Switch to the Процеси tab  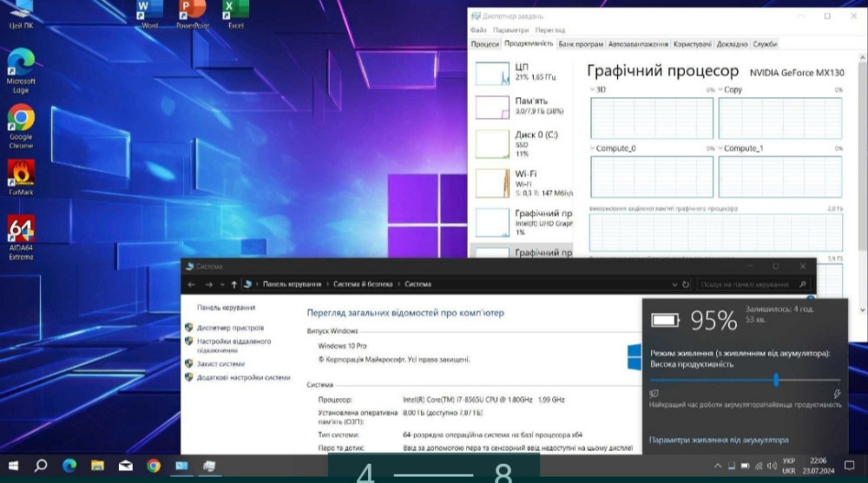[x=485, y=44]
